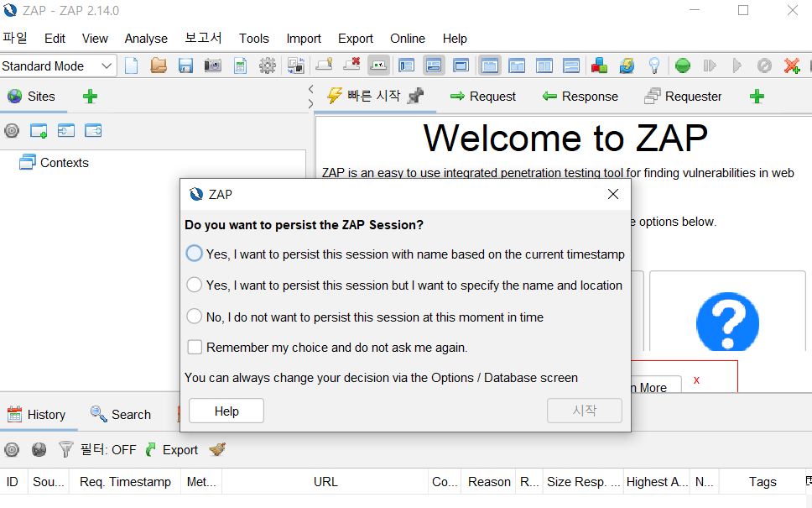This screenshot has width=812, height=508.
Task: Click the History panel target icon
Action: click(12, 449)
